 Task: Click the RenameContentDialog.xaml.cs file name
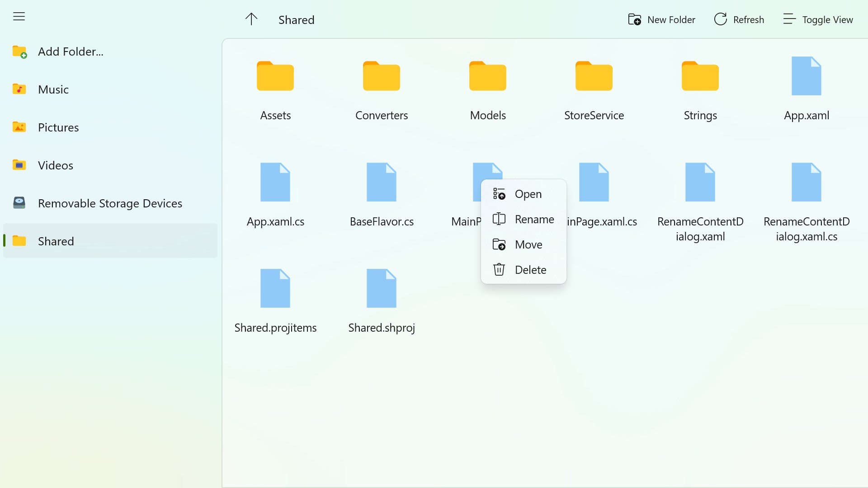[807, 229]
